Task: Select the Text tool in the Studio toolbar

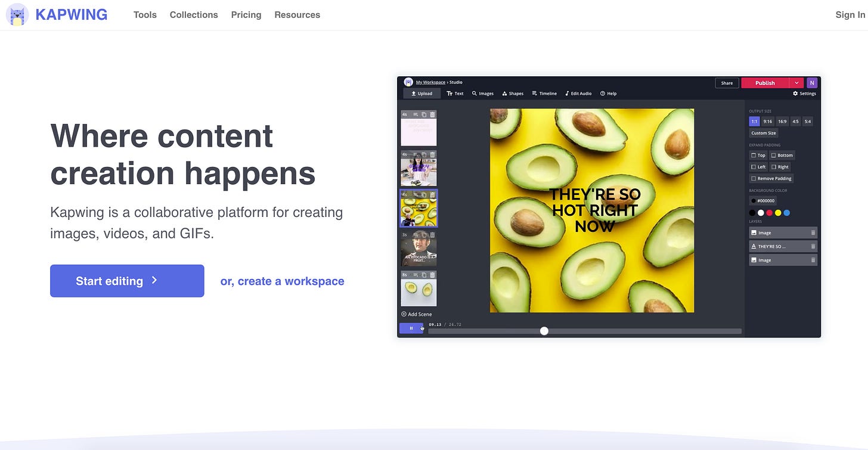Action: 455,94
